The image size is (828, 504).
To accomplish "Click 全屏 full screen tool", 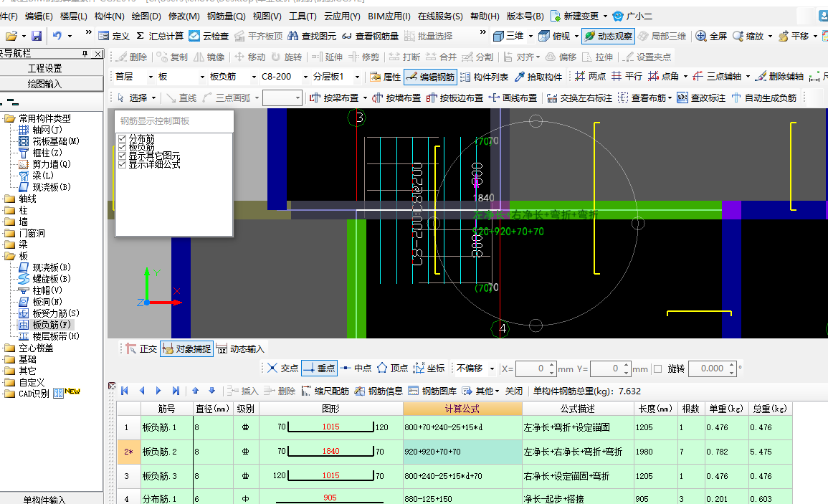I will click(711, 36).
